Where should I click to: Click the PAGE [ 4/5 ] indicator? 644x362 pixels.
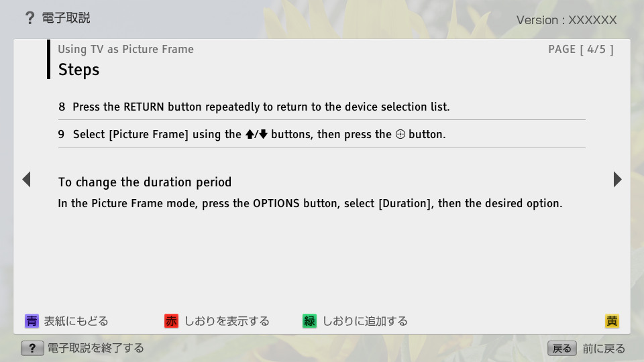click(580, 49)
